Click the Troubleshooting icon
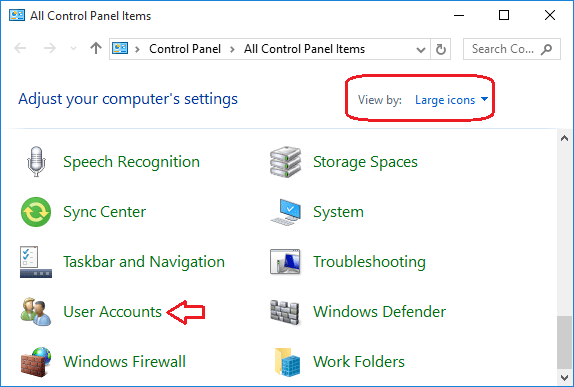The width and height of the screenshot is (574, 387). tap(285, 262)
